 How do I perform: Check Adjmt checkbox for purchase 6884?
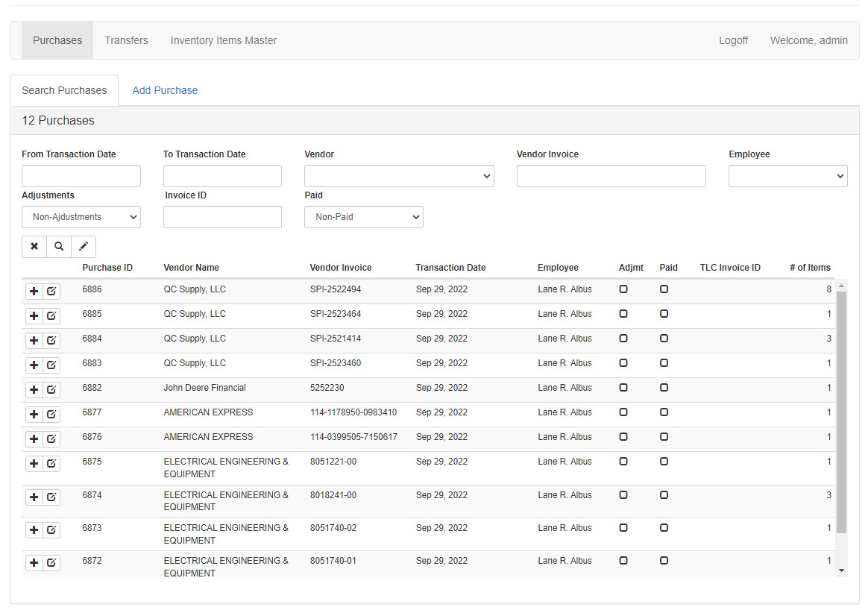(623, 339)
